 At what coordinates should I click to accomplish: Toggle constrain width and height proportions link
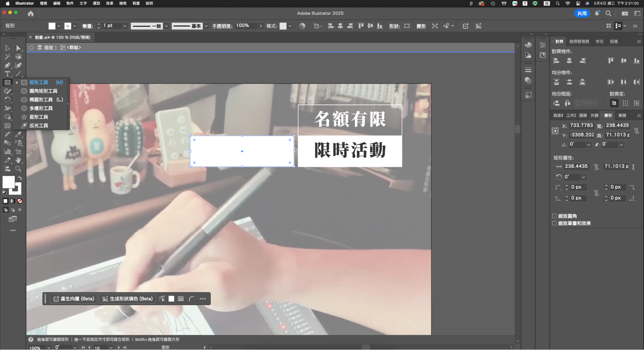pyautogui.click(x=637, y=131)
